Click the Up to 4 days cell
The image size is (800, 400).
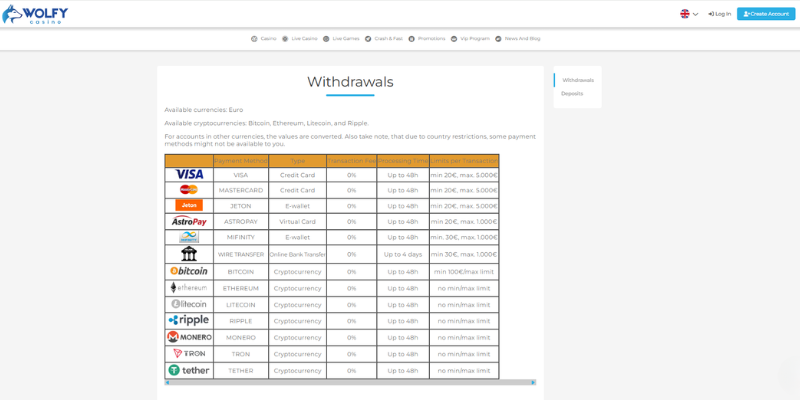click(x=403, y=254)
